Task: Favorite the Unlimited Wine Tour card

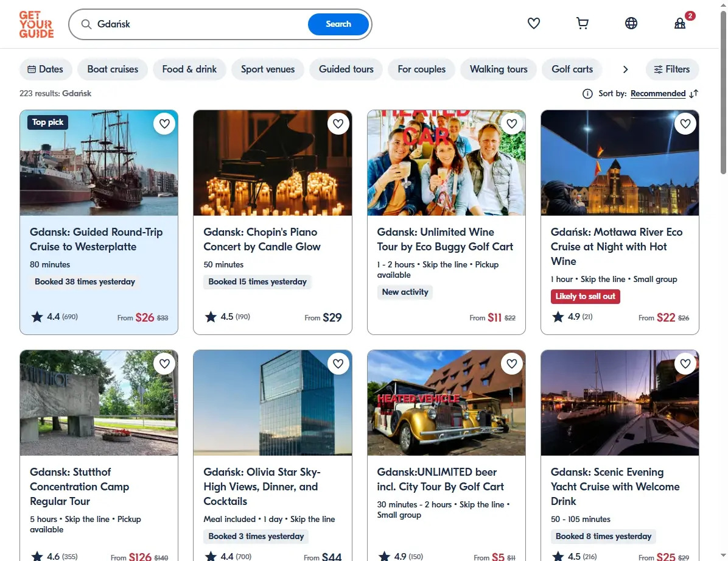Action: 512,124
